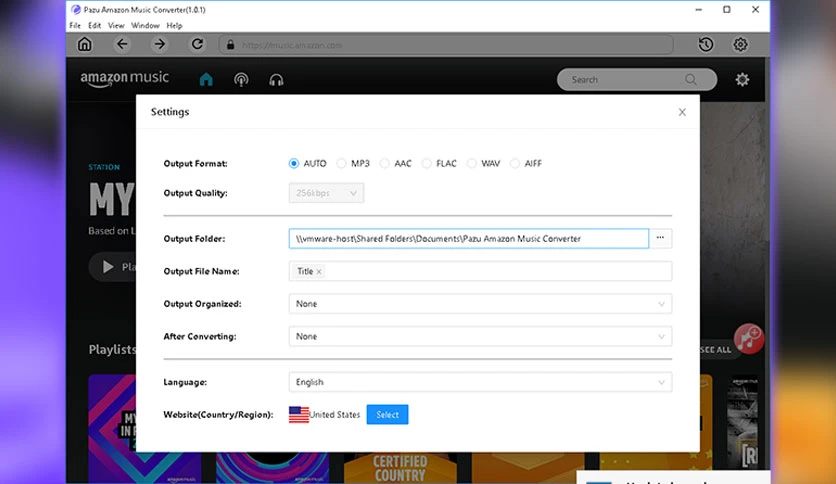Open Amazon Music home tab icon
This screenshot has height=484, width=836.
(x=206, y=79)
